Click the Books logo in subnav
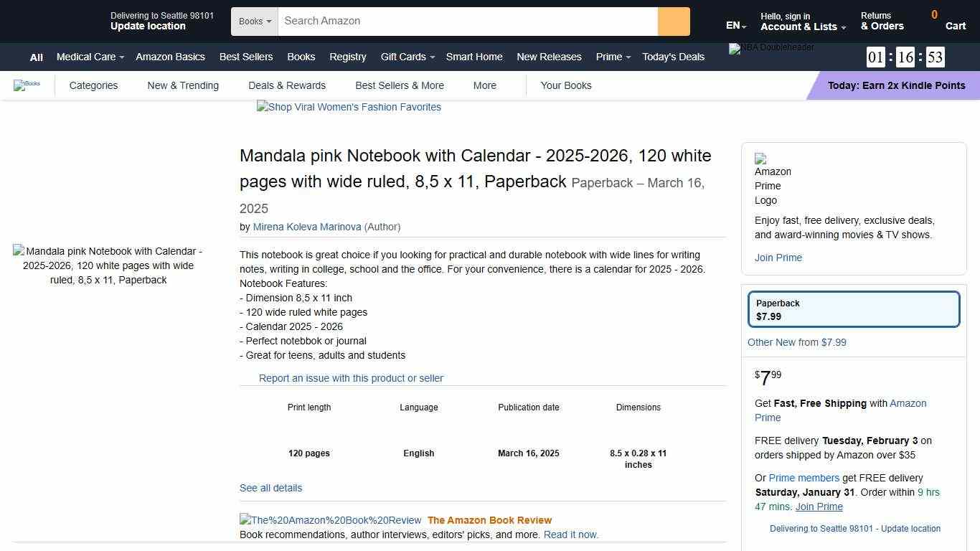This screenshot has width=980, height=551. click(27, 85)
